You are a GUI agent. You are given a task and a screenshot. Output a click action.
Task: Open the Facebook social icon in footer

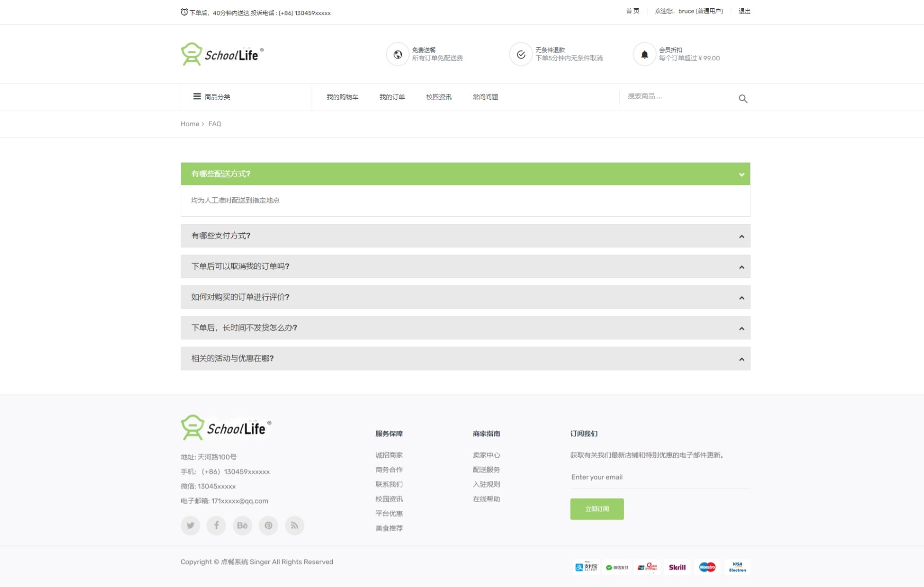point(216,525)
